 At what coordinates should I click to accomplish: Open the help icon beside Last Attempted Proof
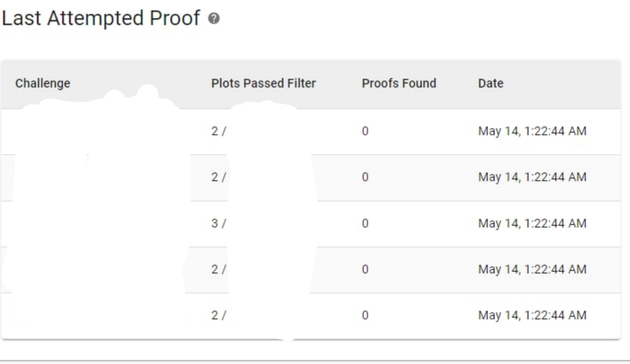[x=214, y=19]
